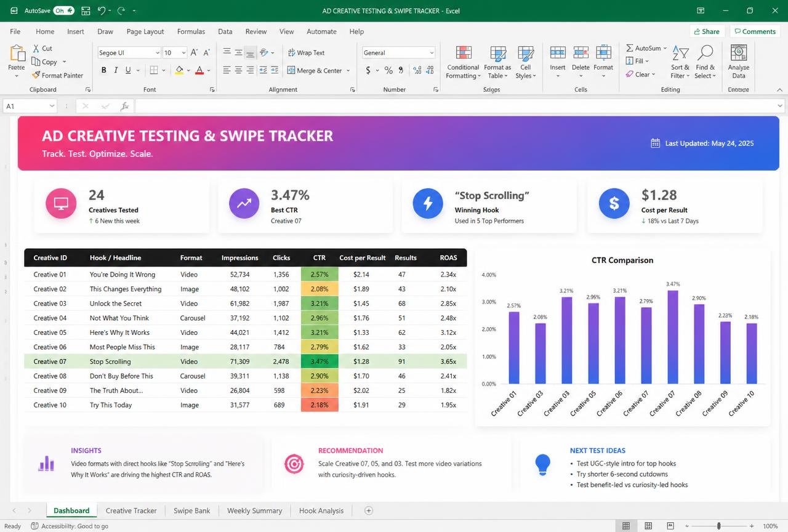Toggle Bold formatting
Viewport: 788px width, 532px height.
point(103,70)
